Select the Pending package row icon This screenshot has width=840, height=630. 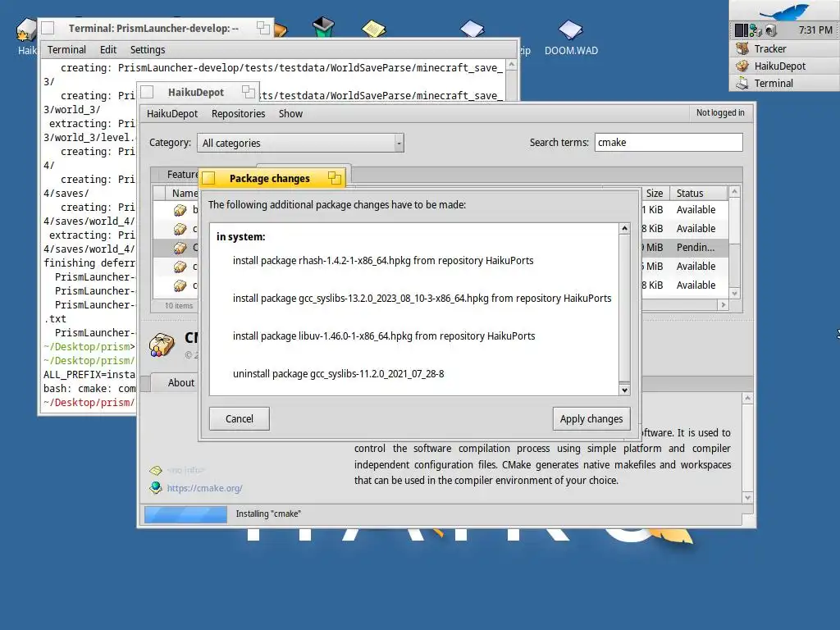pos(180,248)
